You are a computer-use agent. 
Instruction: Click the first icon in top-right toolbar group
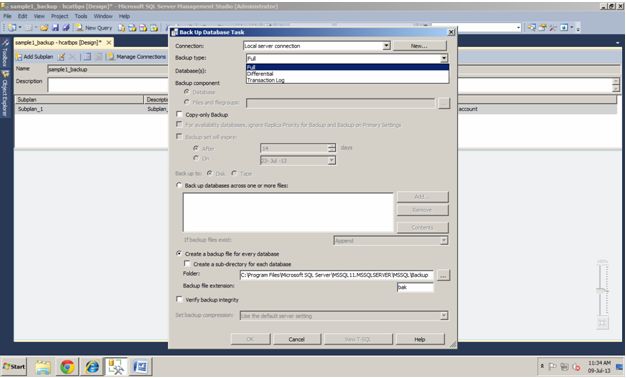click(x=531, y=28)
